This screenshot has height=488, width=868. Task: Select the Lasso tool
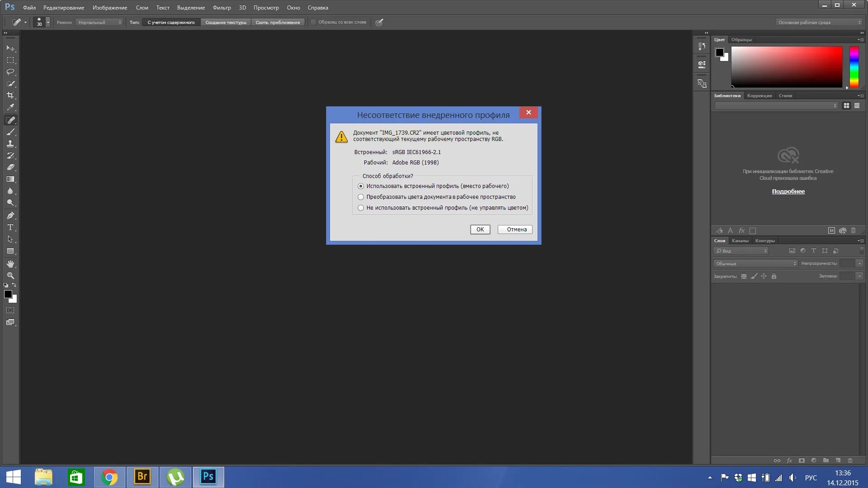10,72
